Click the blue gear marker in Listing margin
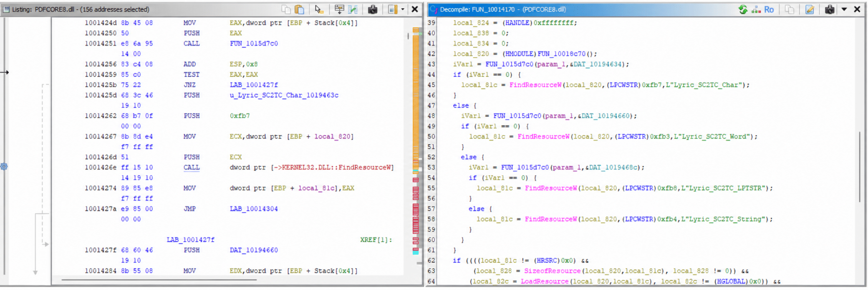The image size is (868, 290). point(4,166)
